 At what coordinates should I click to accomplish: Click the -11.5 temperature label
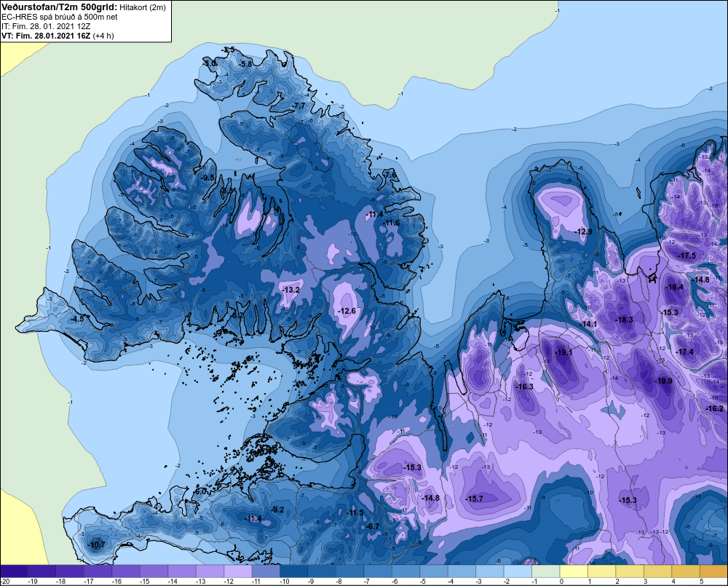[355, 512]
